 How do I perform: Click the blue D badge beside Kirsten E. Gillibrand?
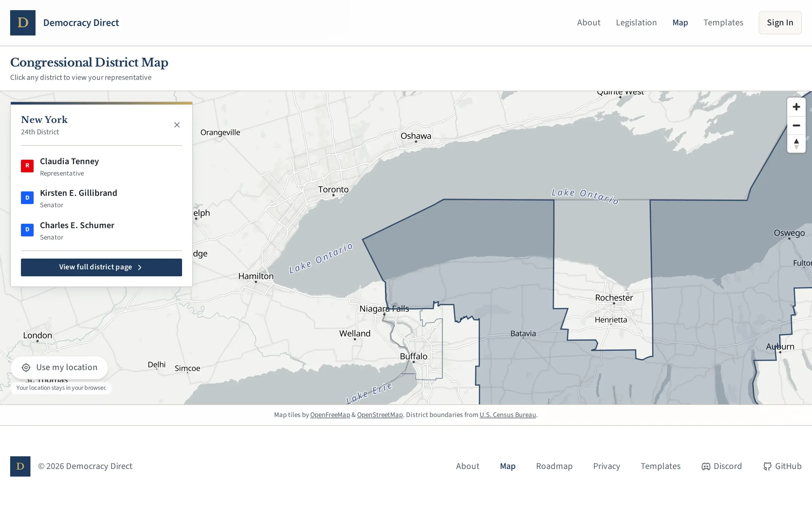point(27,197)
